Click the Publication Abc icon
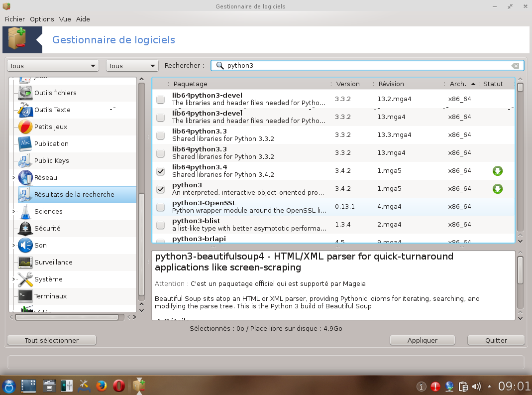This screenshot has height=395, width=532. tap(25, 143)
